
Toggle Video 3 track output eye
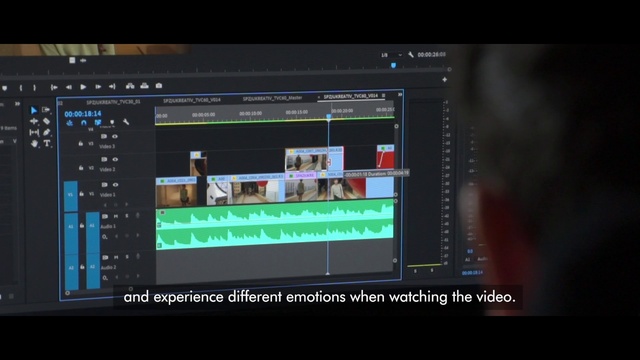click(x=115, y=136)
